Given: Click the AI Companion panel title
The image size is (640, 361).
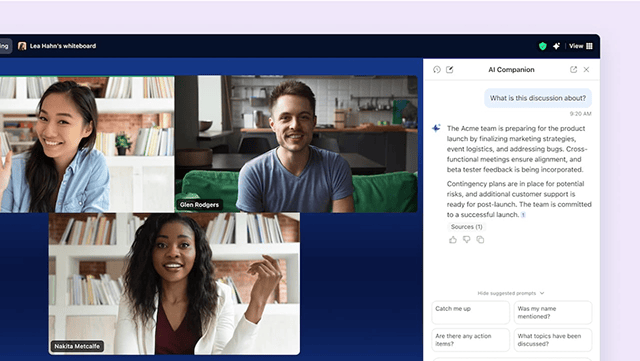Looking at the screenshot, I should (x=511, y=69).
